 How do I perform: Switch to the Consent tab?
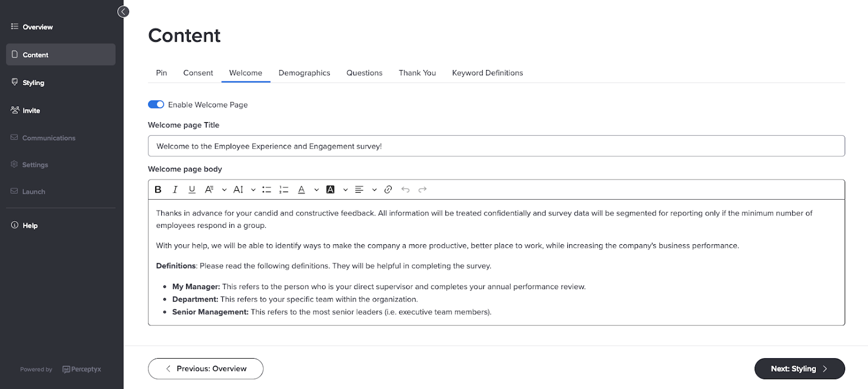[x=198, y=73]
